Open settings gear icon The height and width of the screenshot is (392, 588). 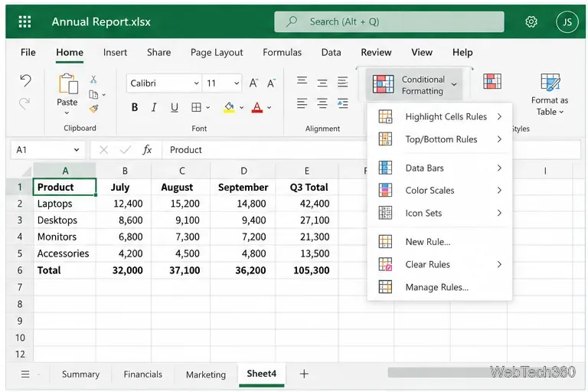pos(531,21)
